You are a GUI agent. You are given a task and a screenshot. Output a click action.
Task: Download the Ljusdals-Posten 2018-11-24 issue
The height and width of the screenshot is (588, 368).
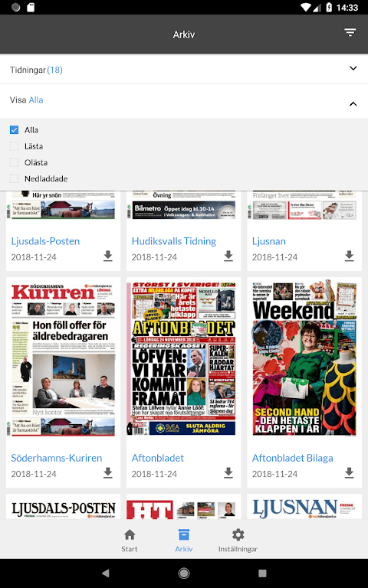pos(108,256)
